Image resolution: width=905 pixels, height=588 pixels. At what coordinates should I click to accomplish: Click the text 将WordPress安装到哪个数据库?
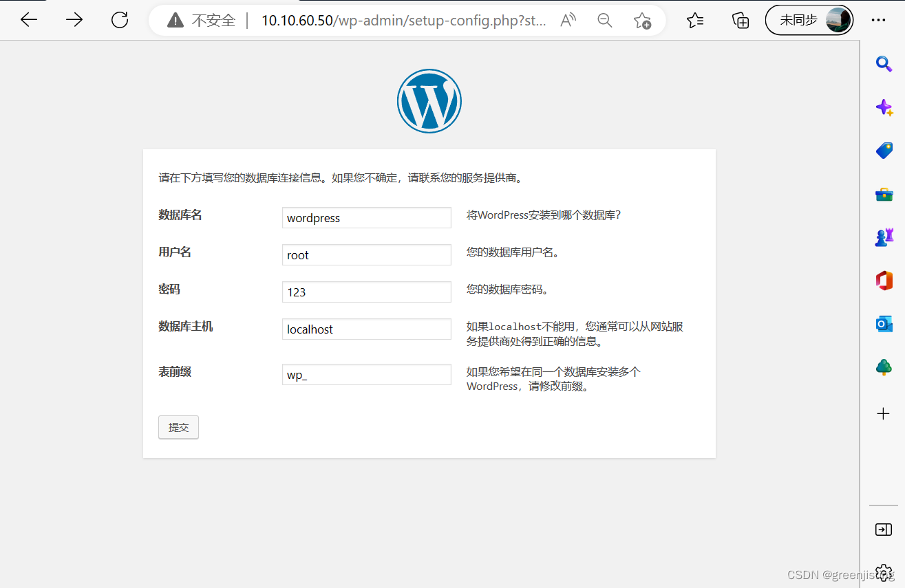click(x=544, y=215)
